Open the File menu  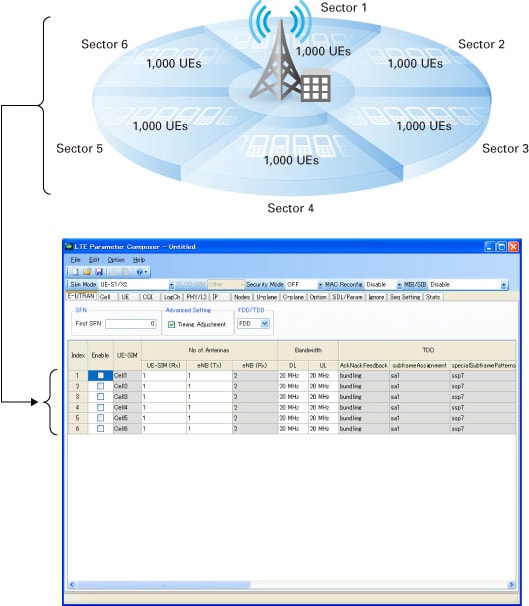75,260
